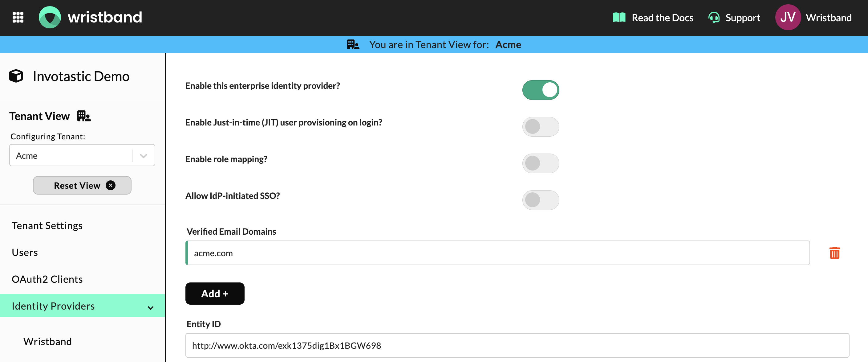Viewport: 868px width, 362px height.
Task: Click the Reset View button
Action: pyautogui.click(x=82, y=185)
